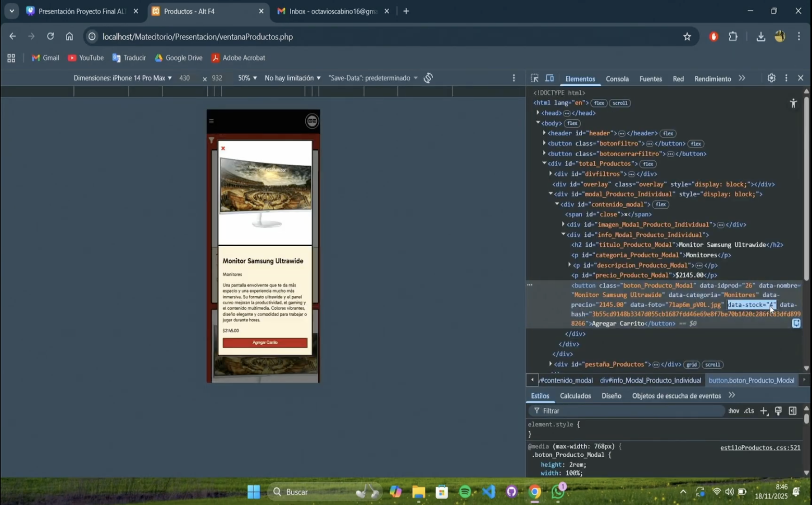Click the Agregar Carrito button
Image resolution: width=812 pixels, height=505 pixels.
(x=265, y=342)
